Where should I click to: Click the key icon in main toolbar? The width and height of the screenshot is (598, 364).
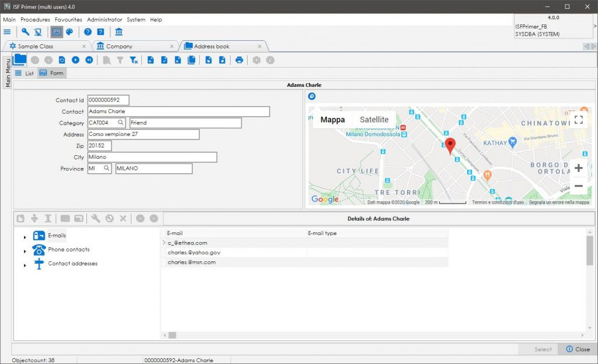tap(25, 32)
